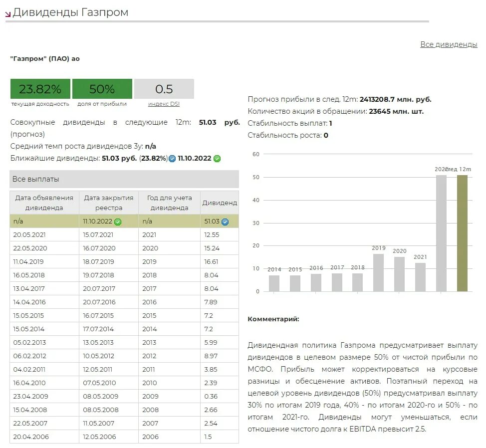This screenshot has width=486, height=448.
Task: Click green check icon next to 11.10.2022 in summary
Action: (x=217, y=159)
